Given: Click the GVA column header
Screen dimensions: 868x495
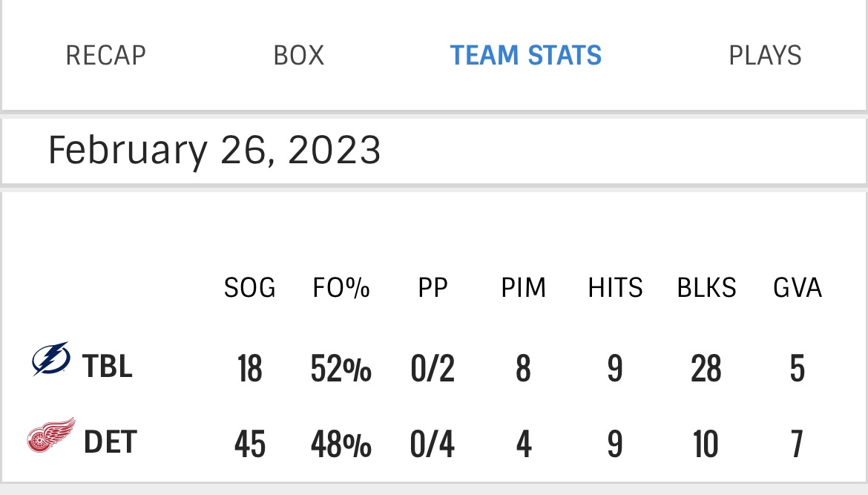Looking at the screenshot, I should tap(797, 288).
